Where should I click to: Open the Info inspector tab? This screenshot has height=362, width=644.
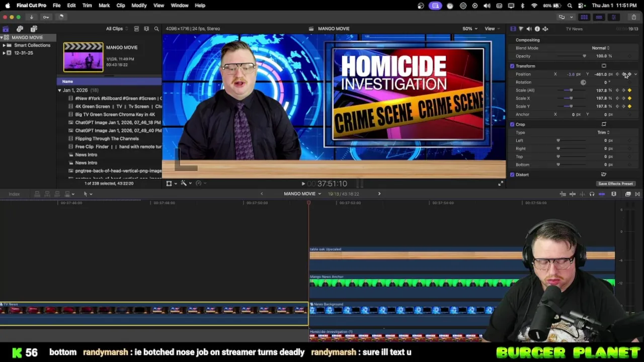click(537, 29)
